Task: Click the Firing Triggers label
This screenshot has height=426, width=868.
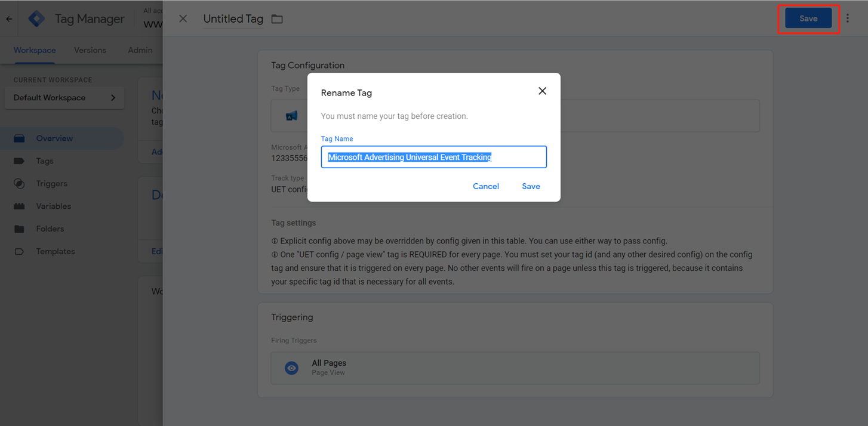Action: click(294, 341)
